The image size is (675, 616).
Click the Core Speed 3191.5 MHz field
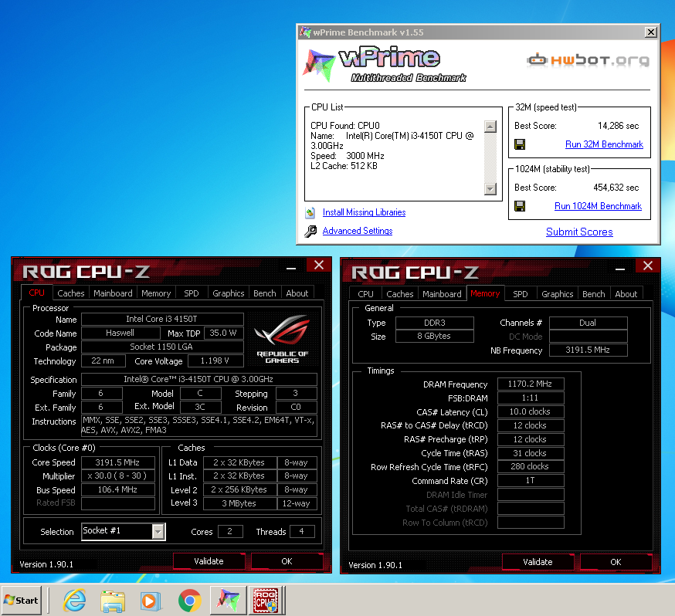118,463
